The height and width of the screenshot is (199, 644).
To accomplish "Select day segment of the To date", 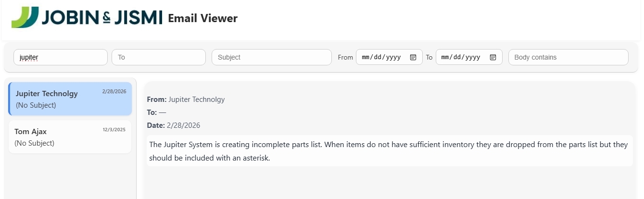I will [x=458, y=57].
